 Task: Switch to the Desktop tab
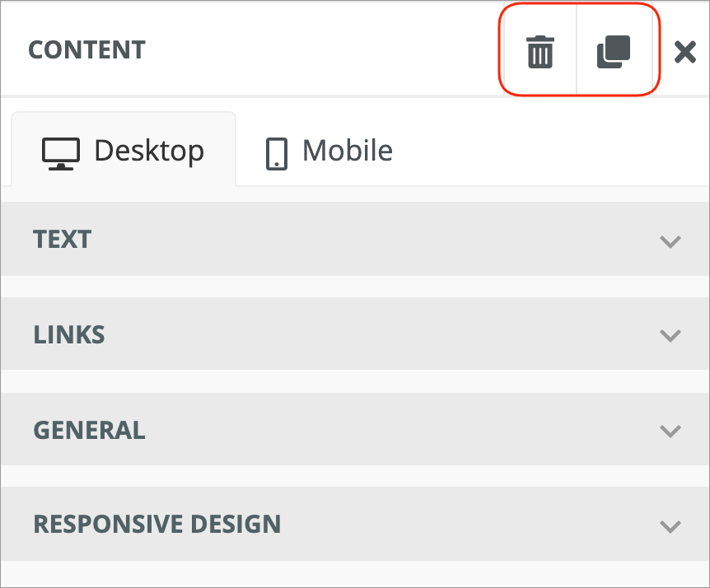click(124, 152)
